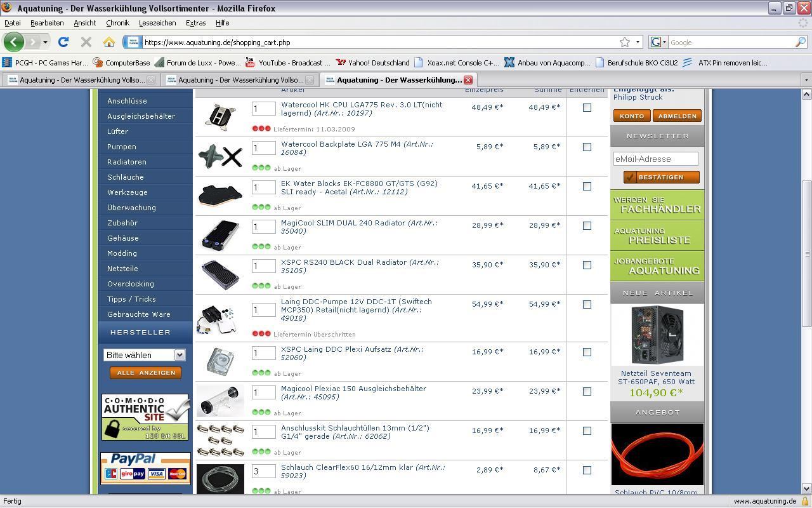The image size is (812, 508).
Task: Open the ATX Pin removen bookmark
Action: click(724, 62)
